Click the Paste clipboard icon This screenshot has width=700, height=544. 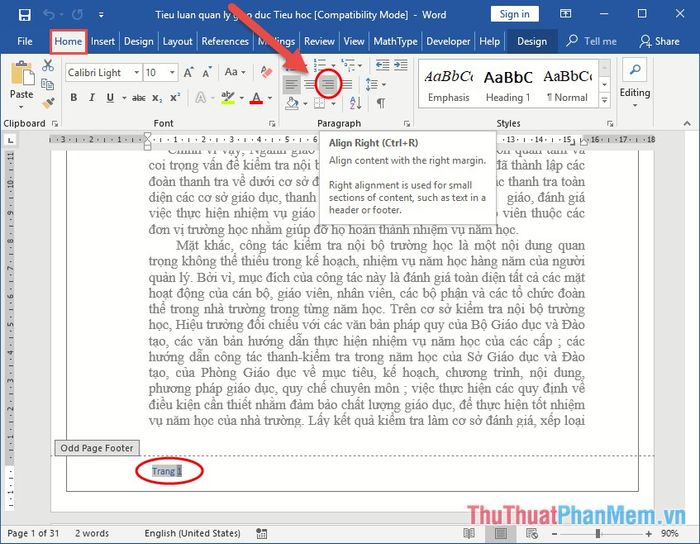click(22, 74)
